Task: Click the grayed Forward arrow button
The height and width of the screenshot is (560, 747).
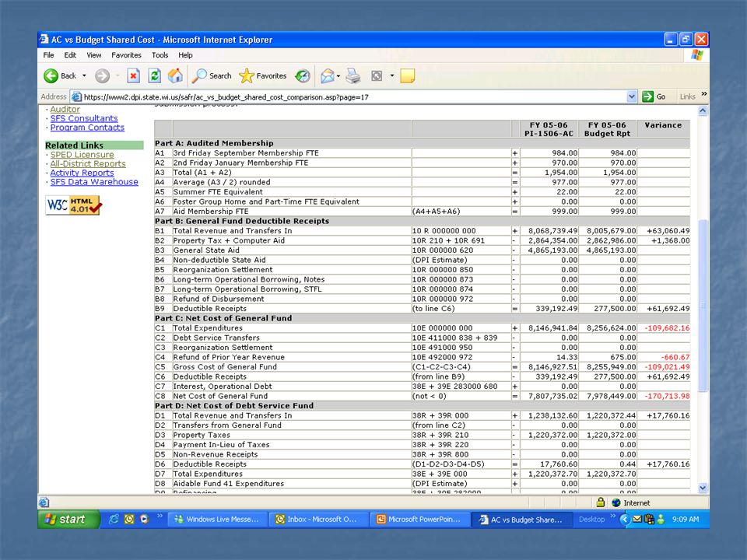Action: 102,75
